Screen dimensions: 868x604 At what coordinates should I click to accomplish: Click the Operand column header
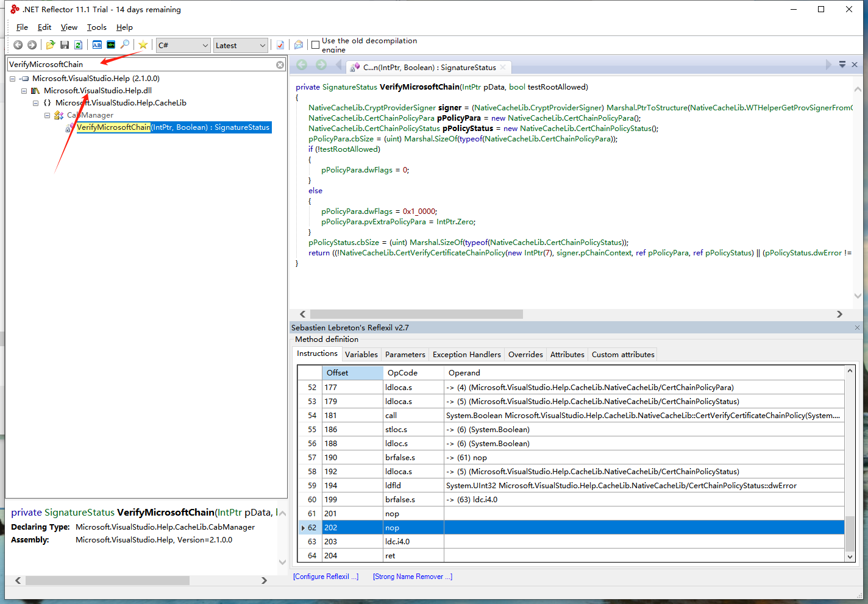pos(644,373)
